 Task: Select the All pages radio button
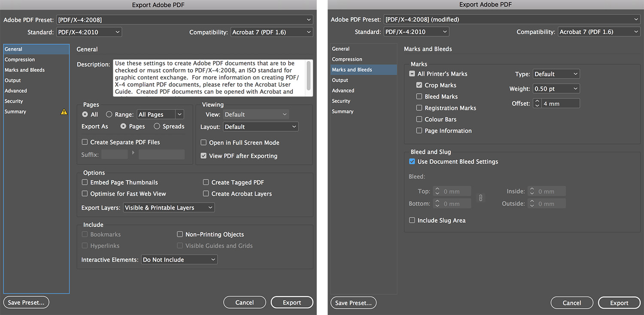pos(85,115)
